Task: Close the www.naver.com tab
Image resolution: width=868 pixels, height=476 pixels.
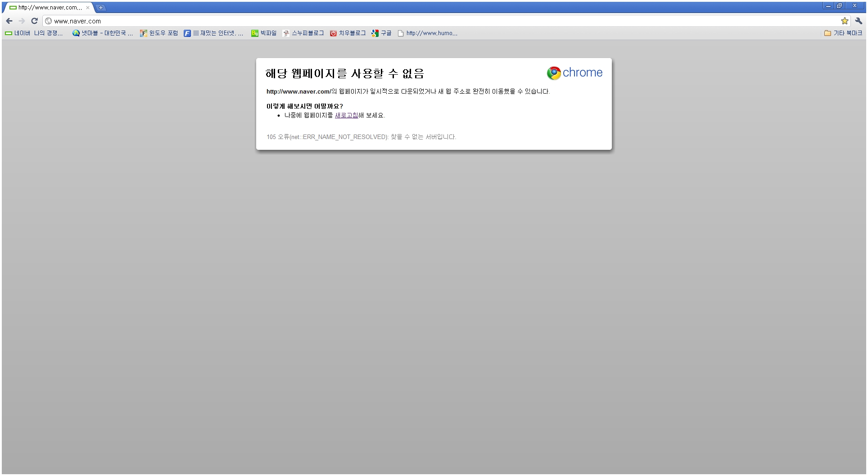Action: (x=88, y=8)
